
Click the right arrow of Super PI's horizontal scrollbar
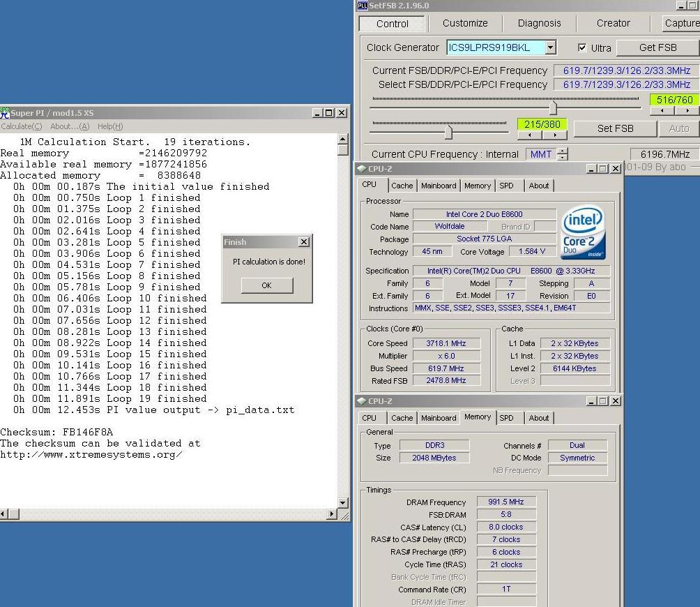pos(332,514)
